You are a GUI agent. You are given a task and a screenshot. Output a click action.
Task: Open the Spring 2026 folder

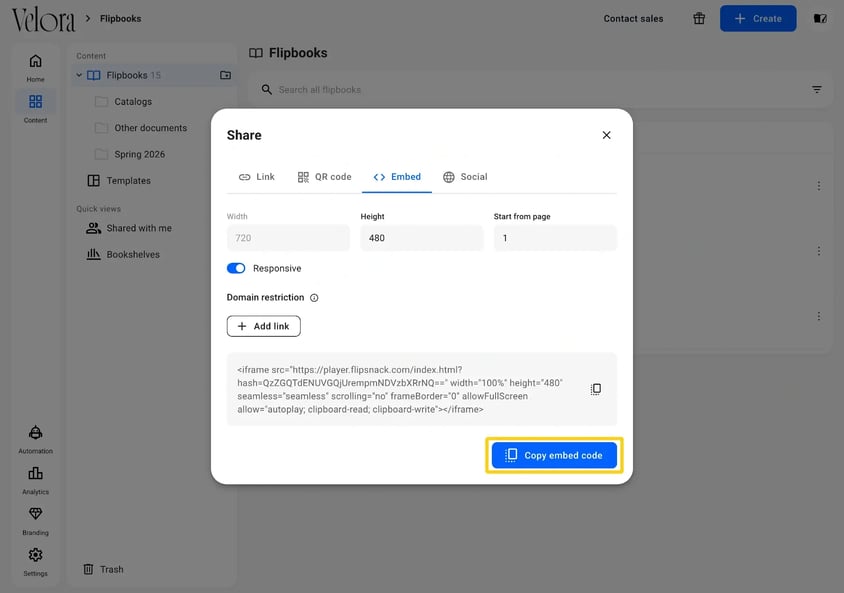click(139, 154)
